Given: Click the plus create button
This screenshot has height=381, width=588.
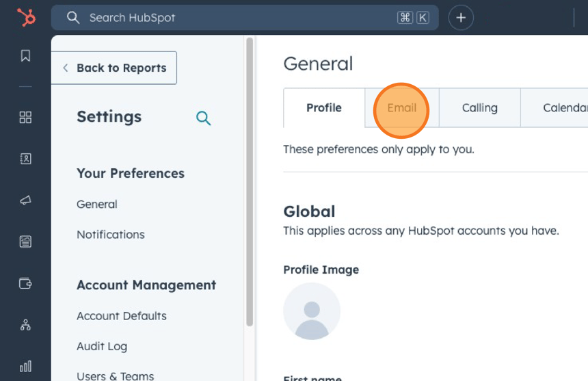Looking at the screenshot, I should tap(461, 18).
